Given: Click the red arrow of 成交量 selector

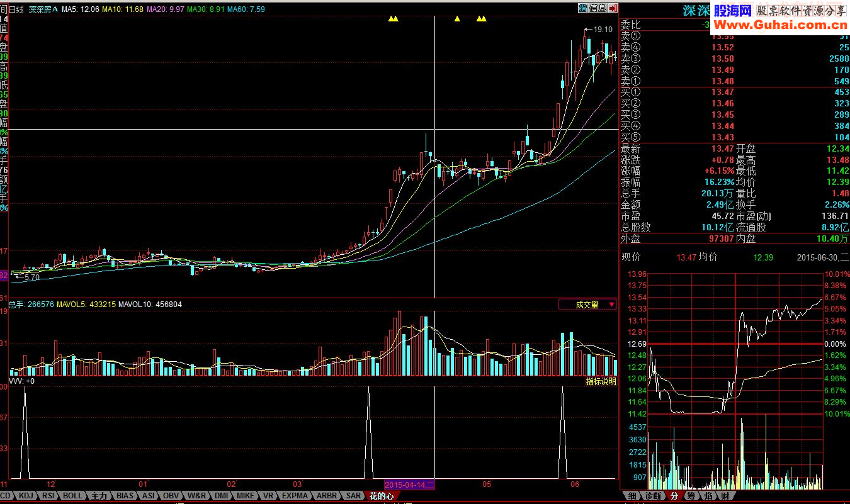Looking at the screenshot, I should [611, 305].
